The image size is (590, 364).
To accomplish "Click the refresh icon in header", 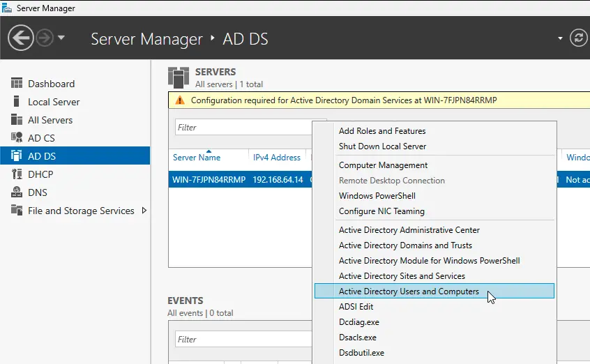I will click(578, 38).
